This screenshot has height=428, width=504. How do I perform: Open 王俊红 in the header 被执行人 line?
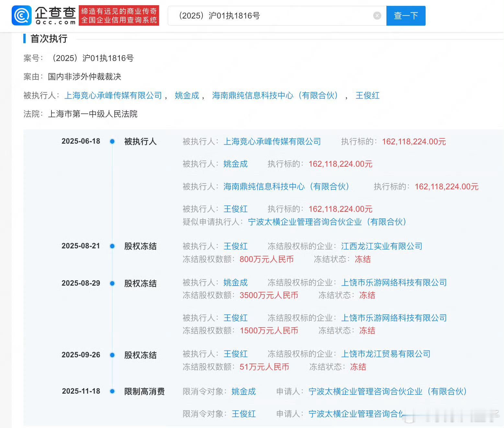368,95
